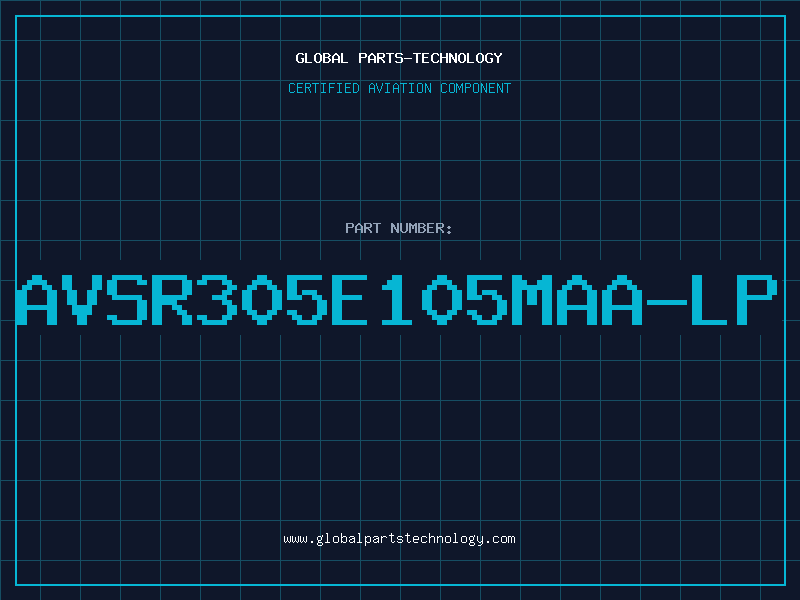Select the word CERTIFIED in the subtitle
The image size is (800, 600).
tap(324, 88)
